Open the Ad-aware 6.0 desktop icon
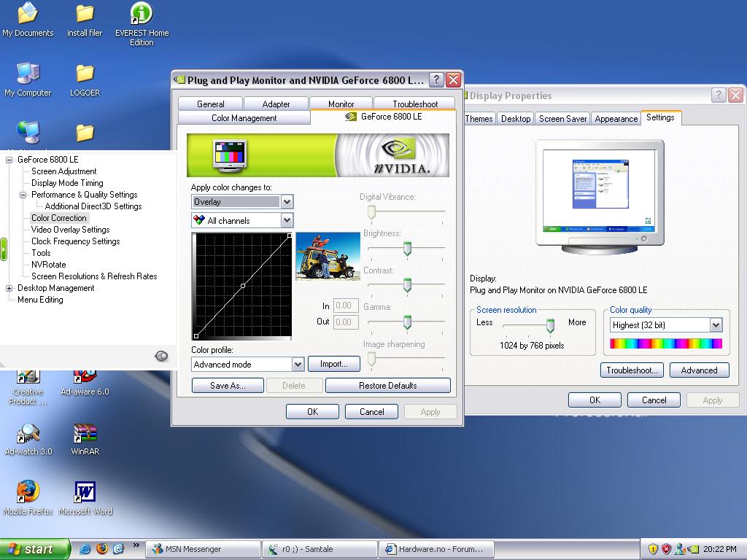Image resolution: width=747 pixels, height=560 pixels. point(85,384)
